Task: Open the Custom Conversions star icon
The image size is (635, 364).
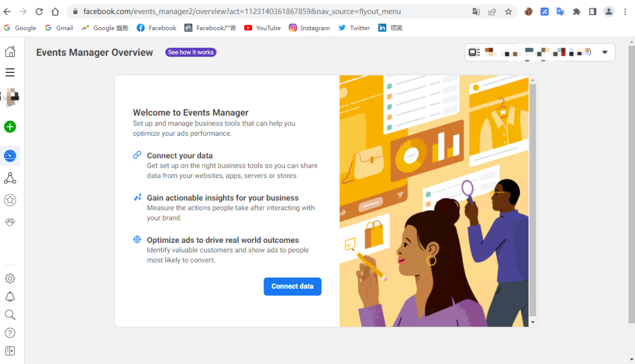Action: click(x=10, y=200)
